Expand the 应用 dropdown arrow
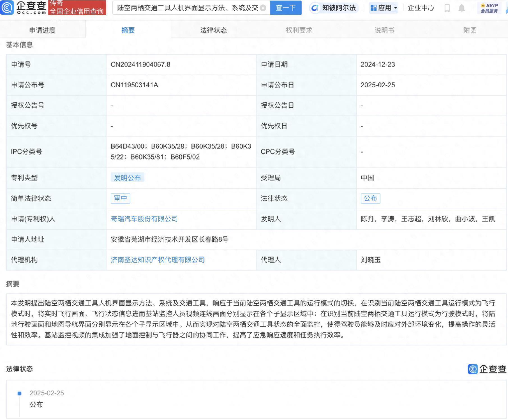This screenshot has width=508, height=420. click(x=396, y=8)
